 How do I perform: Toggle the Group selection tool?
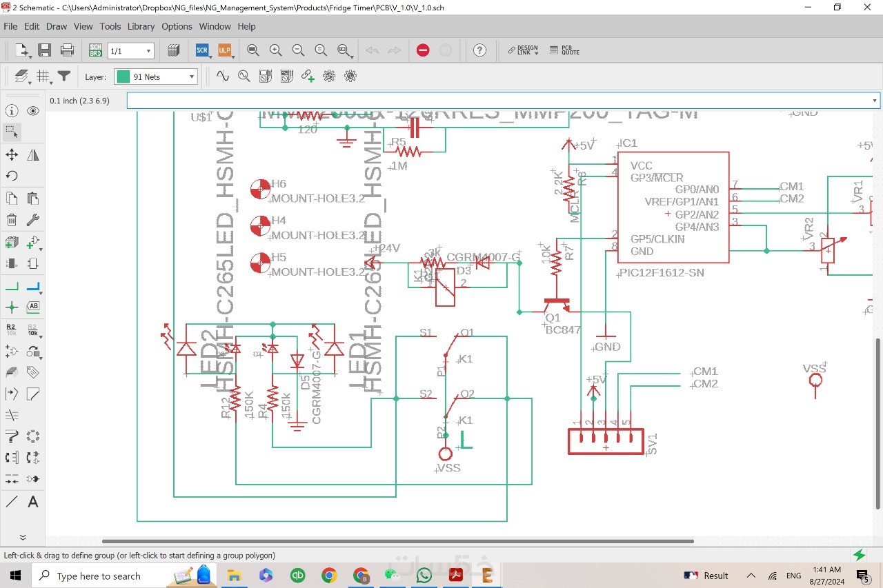[x=12, y=131]
